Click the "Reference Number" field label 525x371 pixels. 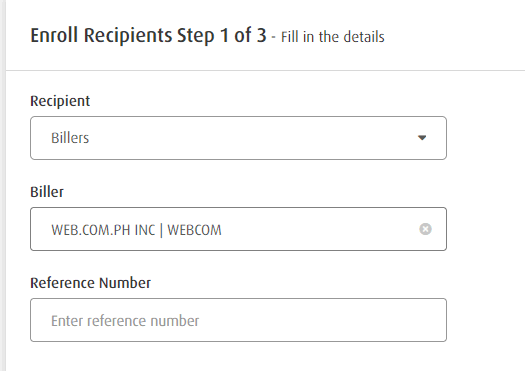pos(90,283)
